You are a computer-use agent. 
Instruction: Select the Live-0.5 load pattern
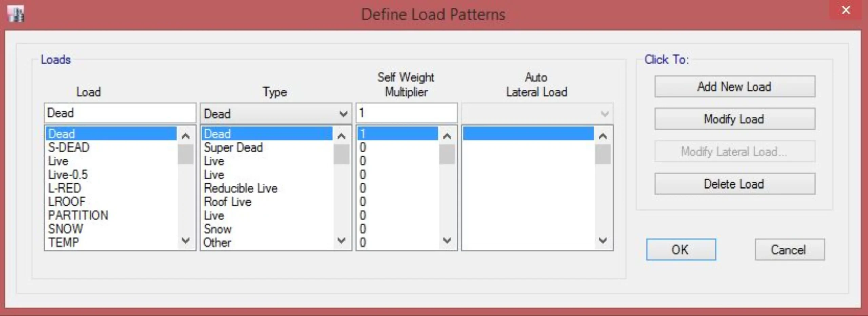(x=68, y=175)
